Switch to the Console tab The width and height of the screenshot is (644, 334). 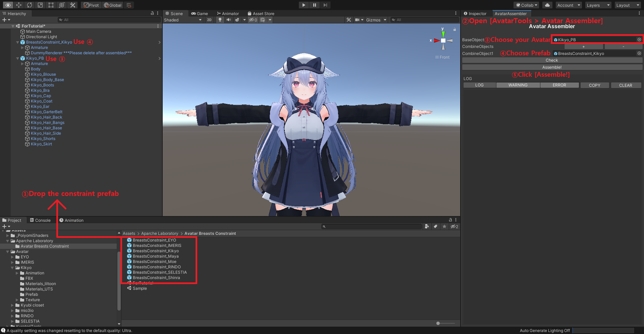[x=41, y=220]
